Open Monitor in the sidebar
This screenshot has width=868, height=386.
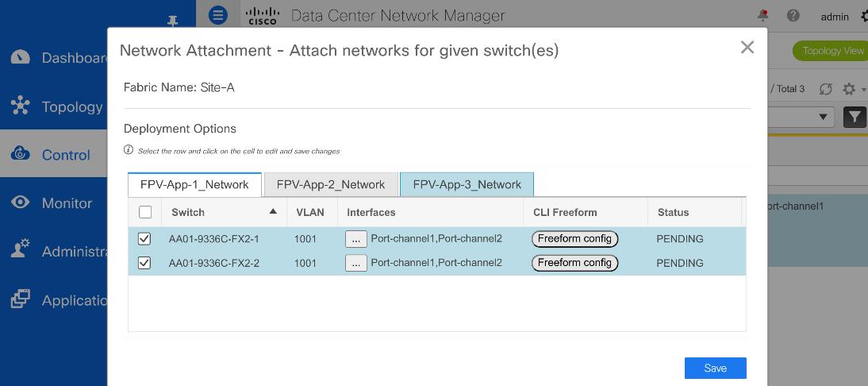click(54, 203)
